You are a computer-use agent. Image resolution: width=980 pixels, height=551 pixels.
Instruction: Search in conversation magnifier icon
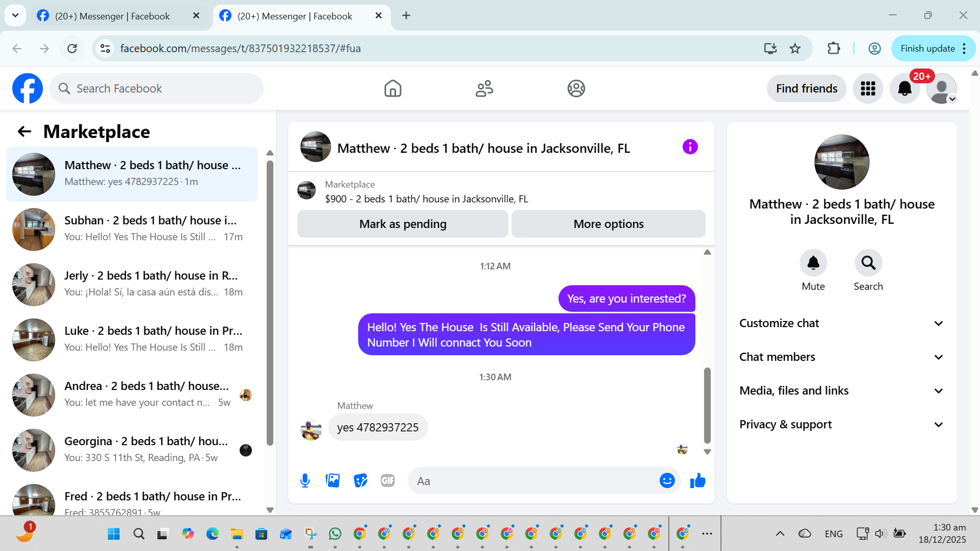click(x=868, y=263)
